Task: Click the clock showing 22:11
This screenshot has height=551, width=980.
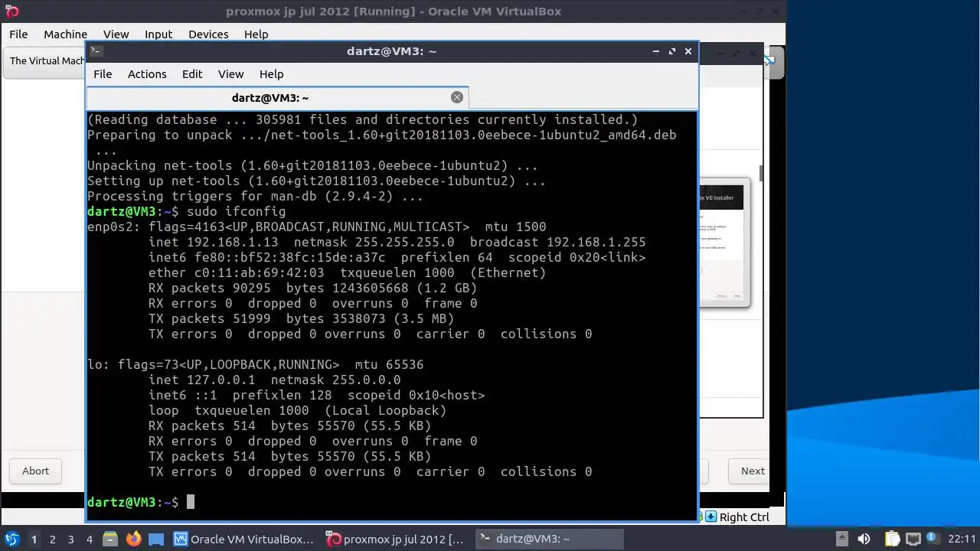Action: click(962, 539)
